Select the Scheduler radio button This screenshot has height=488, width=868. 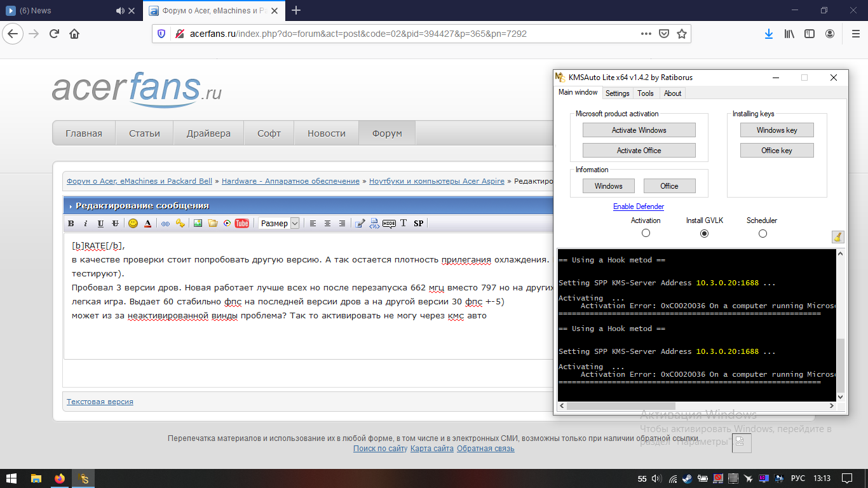(763, 233)
